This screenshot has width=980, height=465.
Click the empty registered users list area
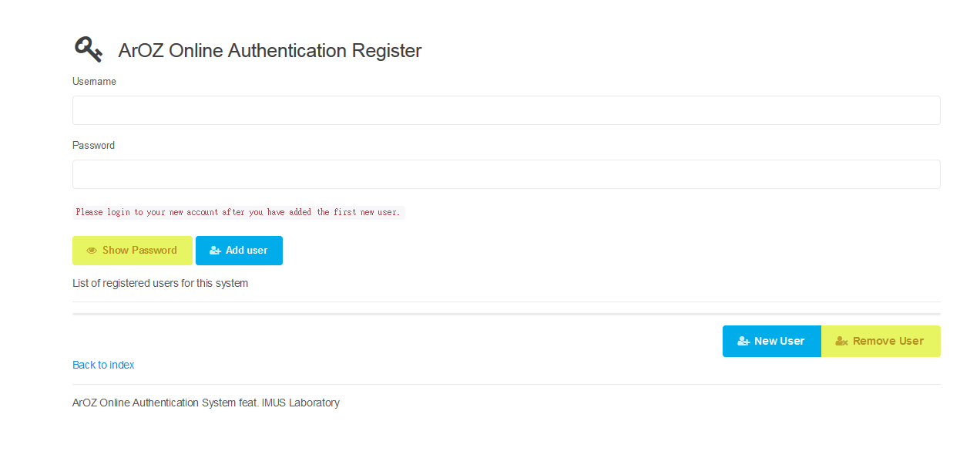coord(506,308)
